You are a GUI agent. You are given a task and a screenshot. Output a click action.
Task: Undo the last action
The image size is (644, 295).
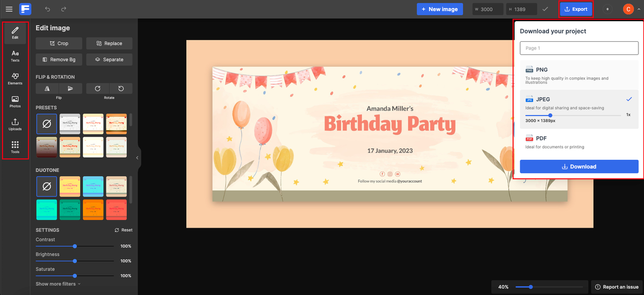click(x=47, y=9)
